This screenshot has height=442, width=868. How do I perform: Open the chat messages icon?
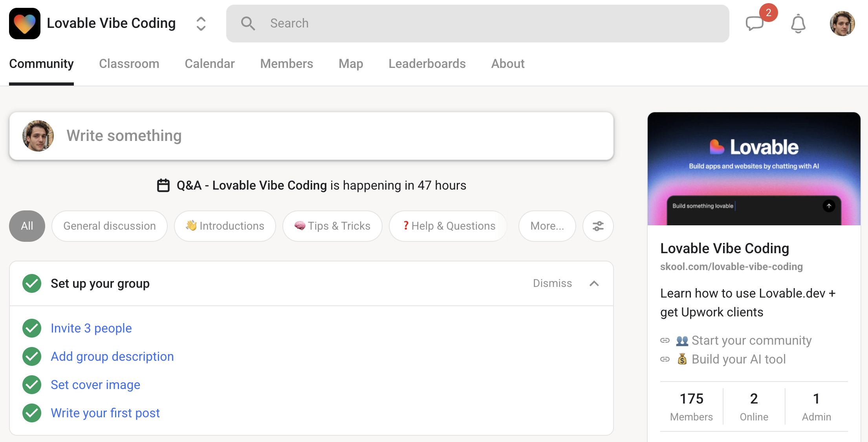pos(754,24)
